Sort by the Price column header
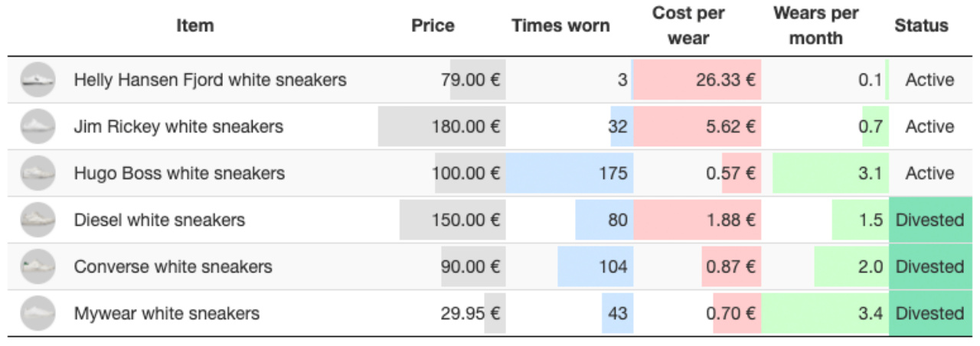This screenshot has height=346, width=980. point(433,25)
